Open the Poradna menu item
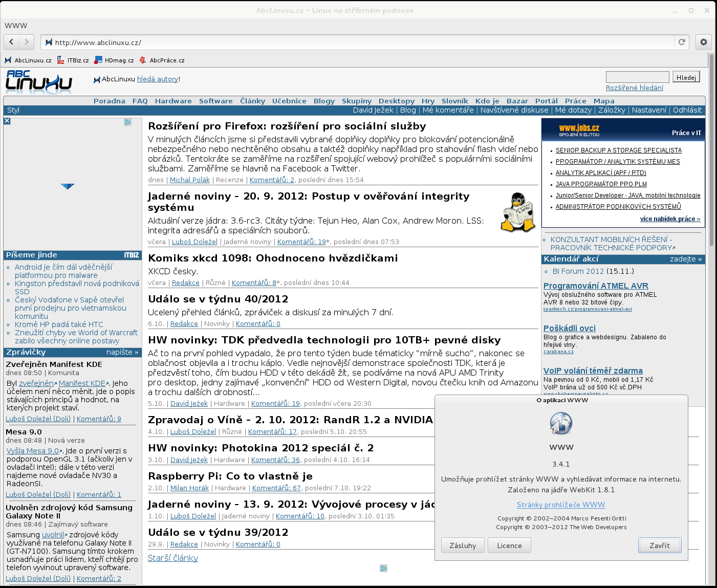 pos(110,101)
